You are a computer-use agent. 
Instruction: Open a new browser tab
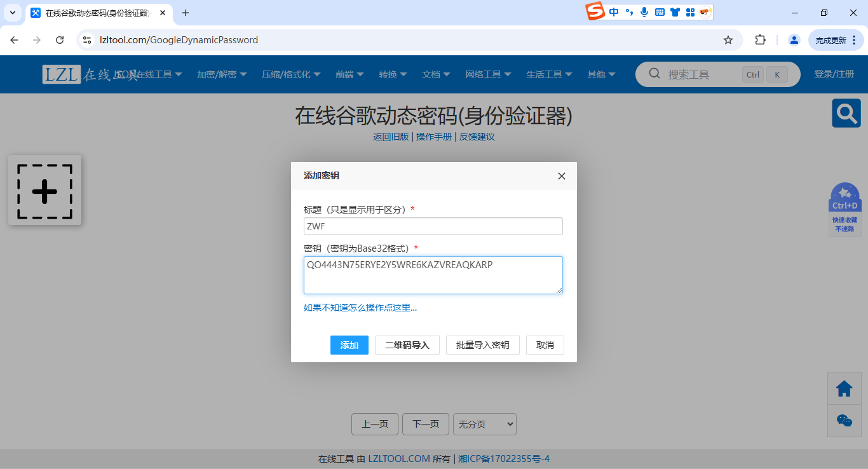[x=186, y=13]
